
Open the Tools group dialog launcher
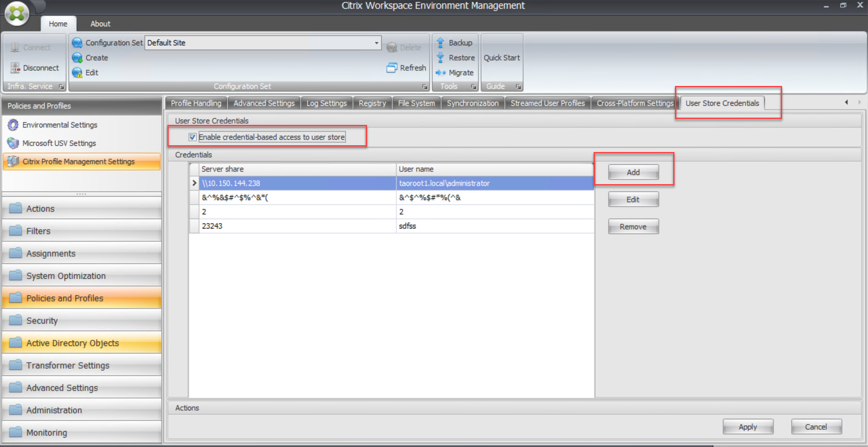pyautogui.click(x=474, y=86)
